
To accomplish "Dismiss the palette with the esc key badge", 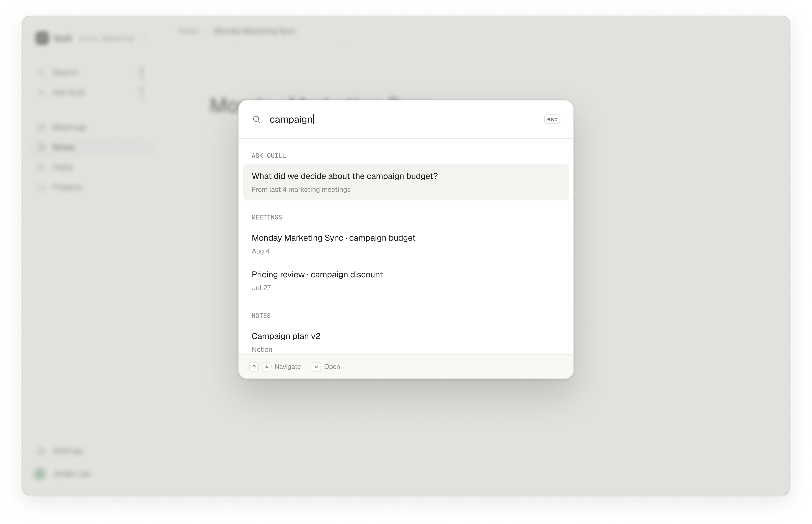I will coord(552,120).
